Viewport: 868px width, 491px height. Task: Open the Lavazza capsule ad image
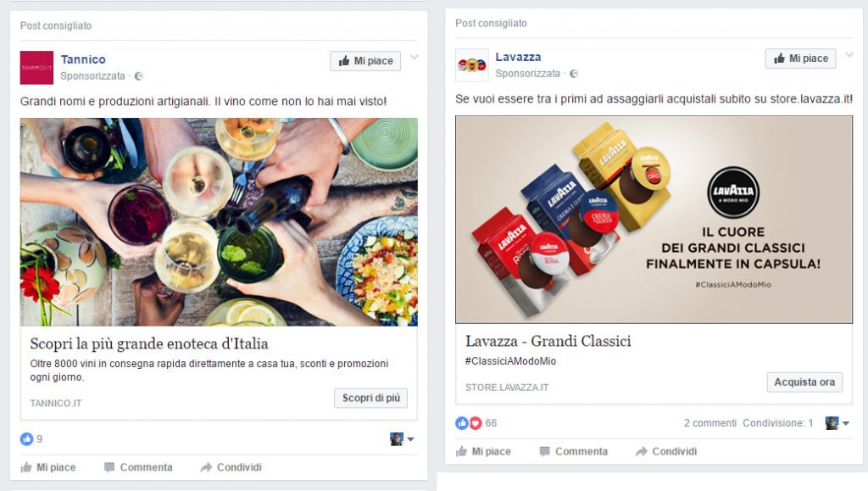point(654,219)
